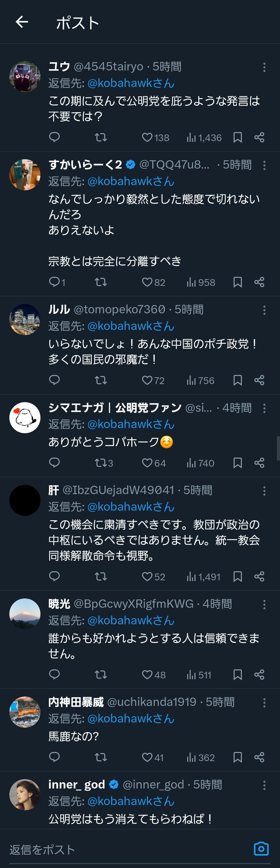The width and height of the screenshot is (280, 868).
Task: Repost シマエナガ's reply with 3 reposts
Action: coord(101,463)
